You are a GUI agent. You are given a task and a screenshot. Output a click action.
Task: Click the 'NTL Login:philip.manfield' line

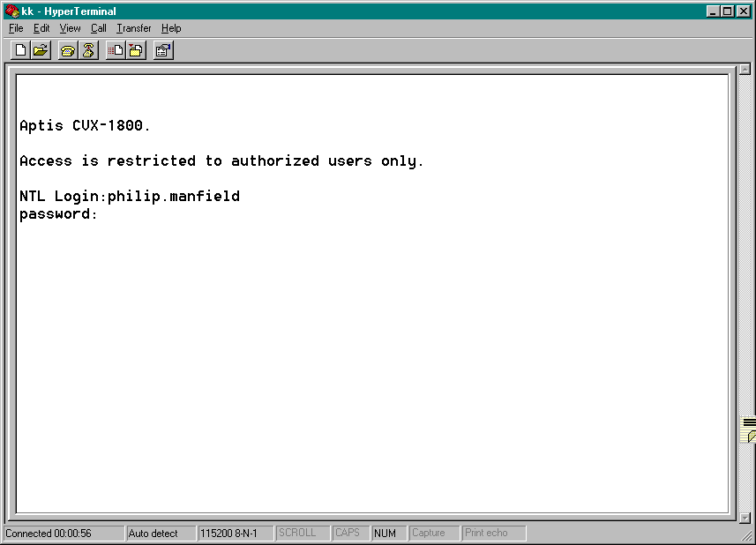[130, 196]
